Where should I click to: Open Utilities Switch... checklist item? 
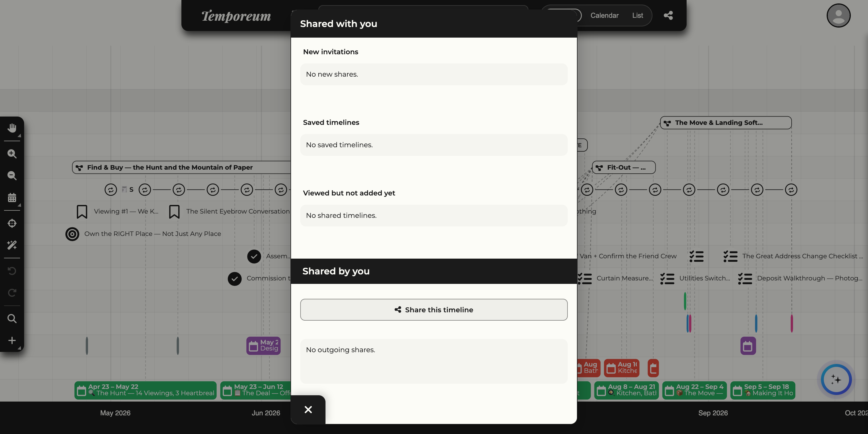tap(695, 278)
